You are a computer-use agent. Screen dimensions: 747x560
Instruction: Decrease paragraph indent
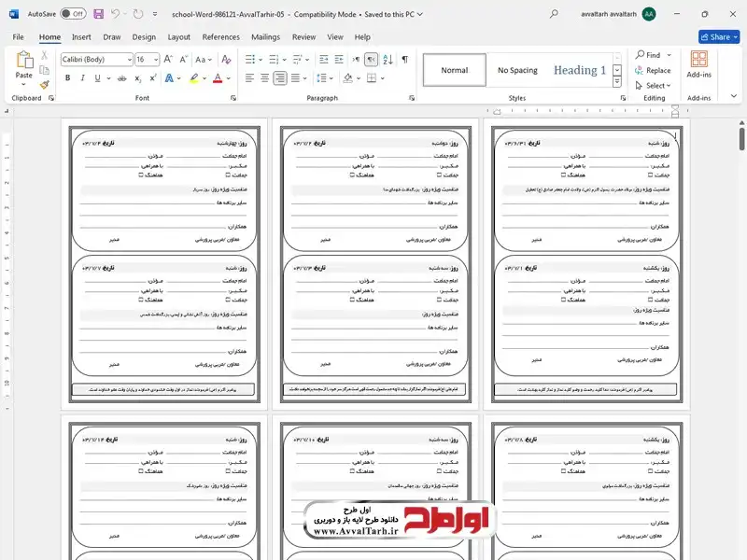tap(323, 59)
